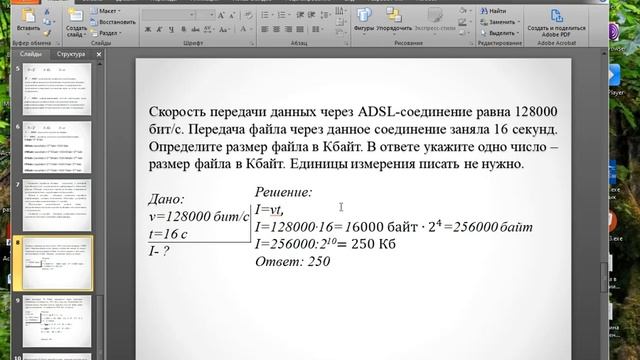Open shape outline color picker
This screenshot has height=360, width=640.
point(464,22)
